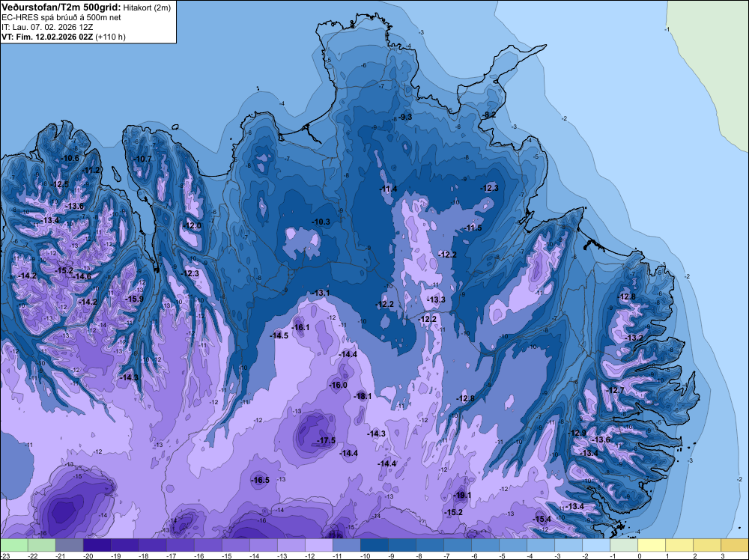This screenshot has height=560, width=749.
Task: Click the legend swatch labeled -23
Action: 14,545
